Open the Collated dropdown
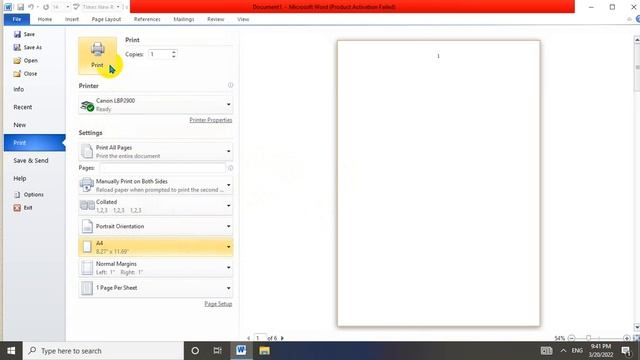The image size is (640, 360). 156,206
